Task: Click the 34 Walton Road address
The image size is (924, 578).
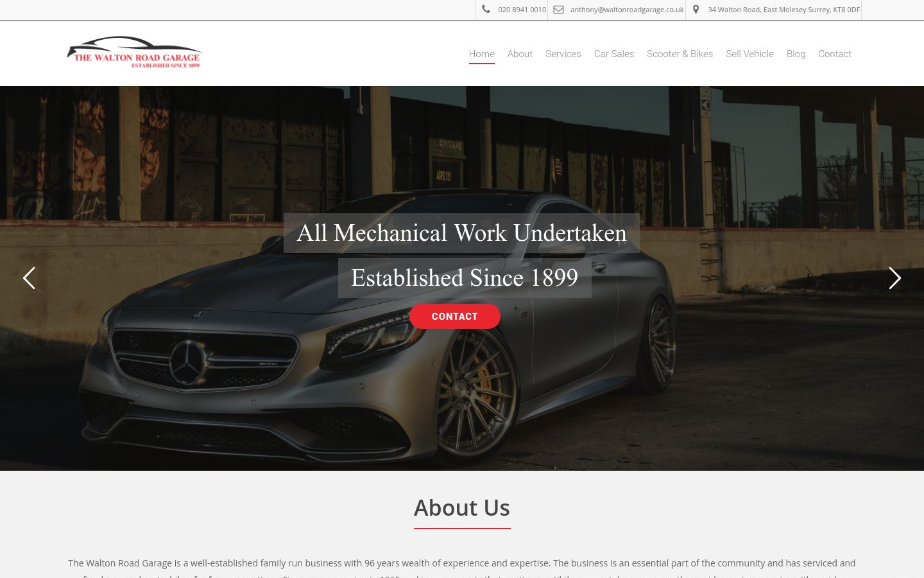Action: pos(783,10)
